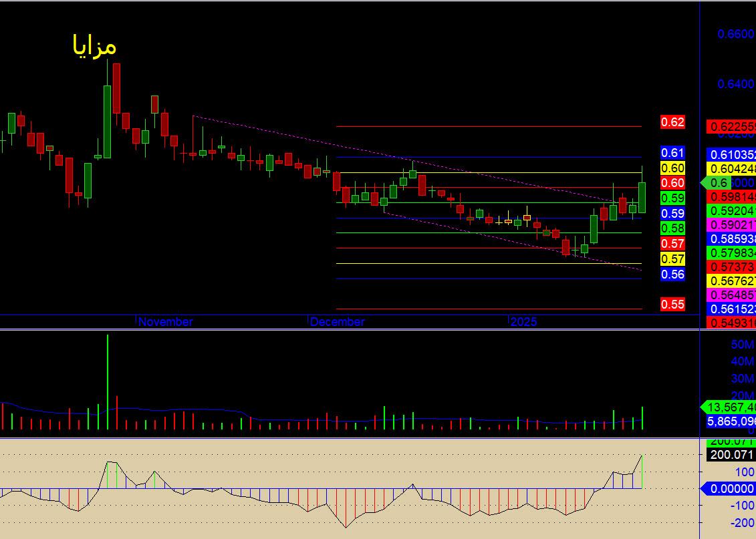Select the red 0.57 level label
This screenshot has height=539, width=756.
point(672,244)
